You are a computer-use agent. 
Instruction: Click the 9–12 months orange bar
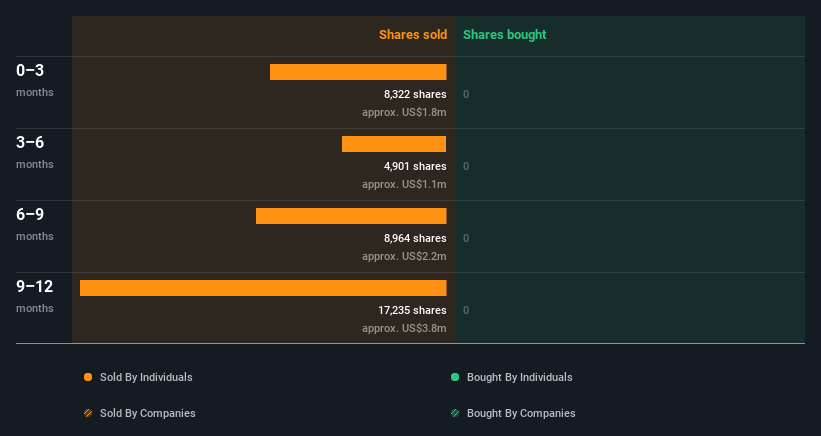click(263, 288)
